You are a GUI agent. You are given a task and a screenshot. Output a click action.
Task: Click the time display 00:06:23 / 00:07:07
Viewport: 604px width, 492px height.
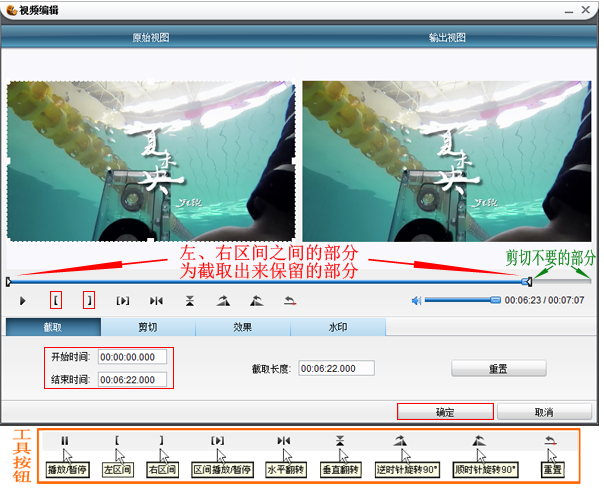pyautogui.click(x=544, y=300)
